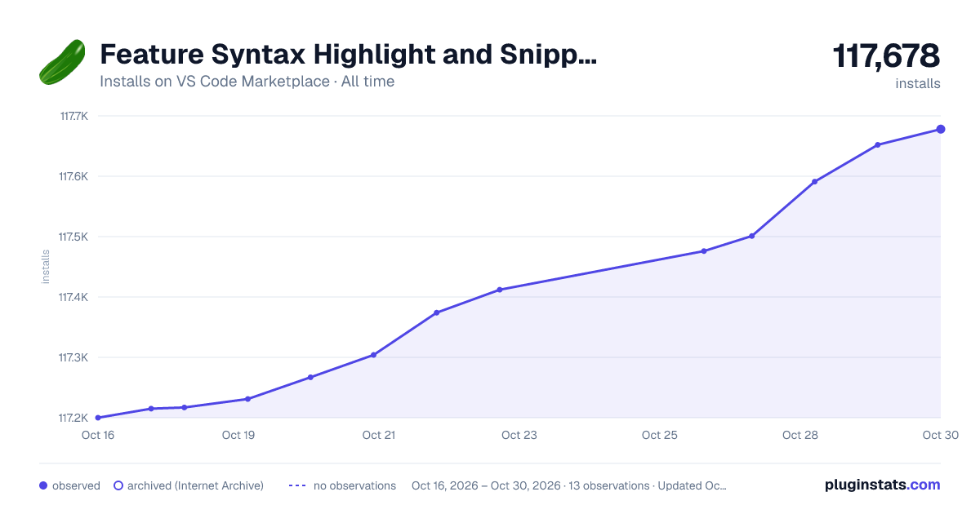Click the 117.7K y-axis label
Viewport: 980px width, 514px height.
tap(73, 116)
